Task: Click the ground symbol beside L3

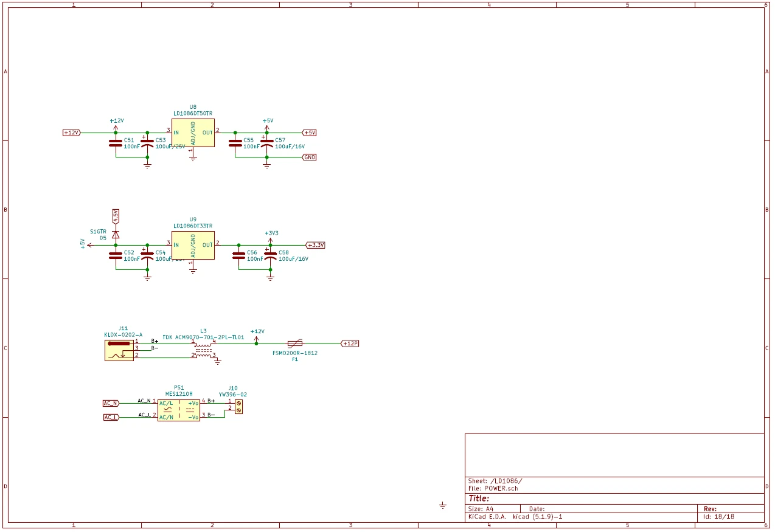Action: click(218, 361)
